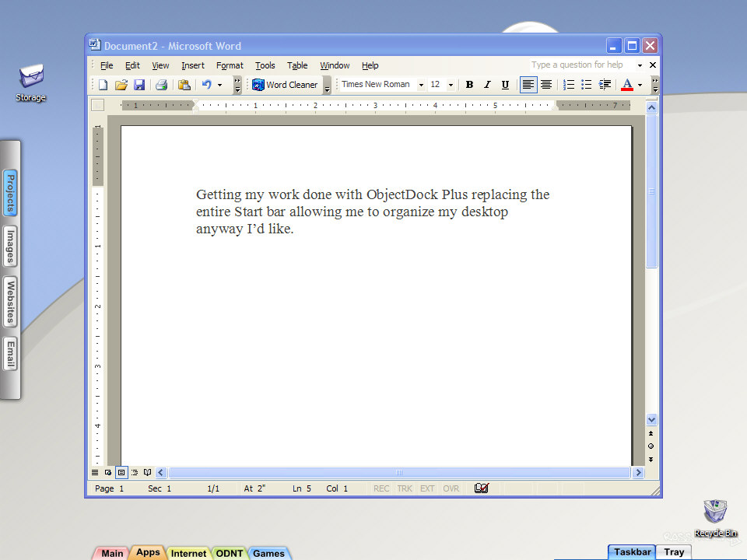747x560 pixels.
Task: Open the Window menu
Action: tap(335, 65)
